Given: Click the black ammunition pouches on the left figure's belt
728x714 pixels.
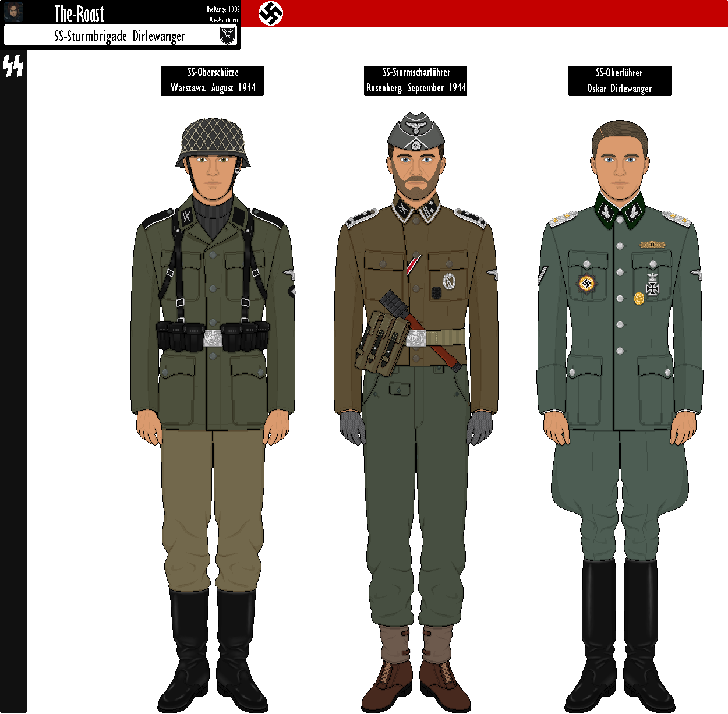Looking at the screenshot, I should click(213, 336).
